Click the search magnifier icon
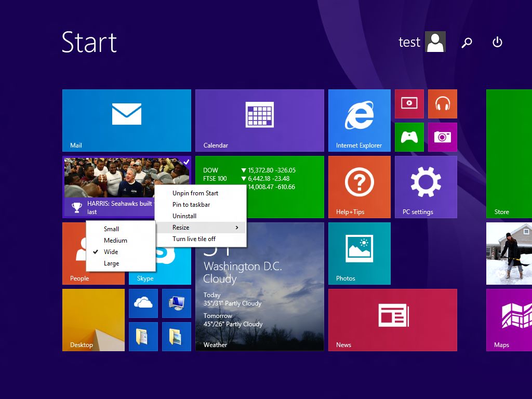 (x=467, y=43)
